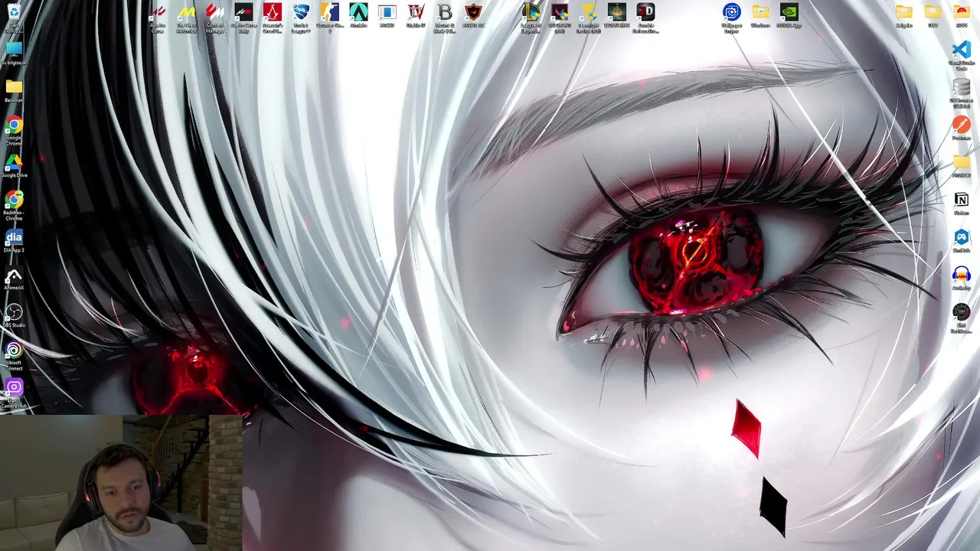Viewport: 980px width, 551px height.
Task: Launch Content Manager shortcut
Action: tap(215, 18)
